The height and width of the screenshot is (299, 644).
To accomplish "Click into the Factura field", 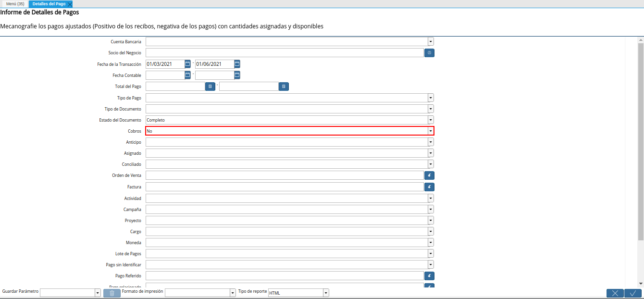I will coord(285,187).
